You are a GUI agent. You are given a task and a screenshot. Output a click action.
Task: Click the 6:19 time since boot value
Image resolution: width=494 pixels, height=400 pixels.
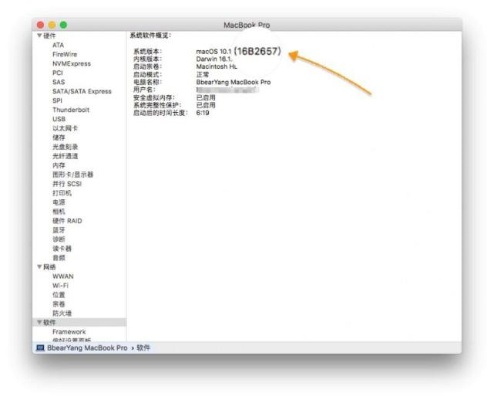pos(203,113)
